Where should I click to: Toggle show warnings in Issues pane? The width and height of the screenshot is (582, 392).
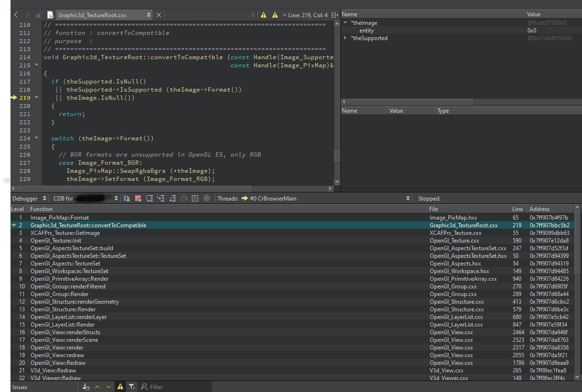[120, 387]
